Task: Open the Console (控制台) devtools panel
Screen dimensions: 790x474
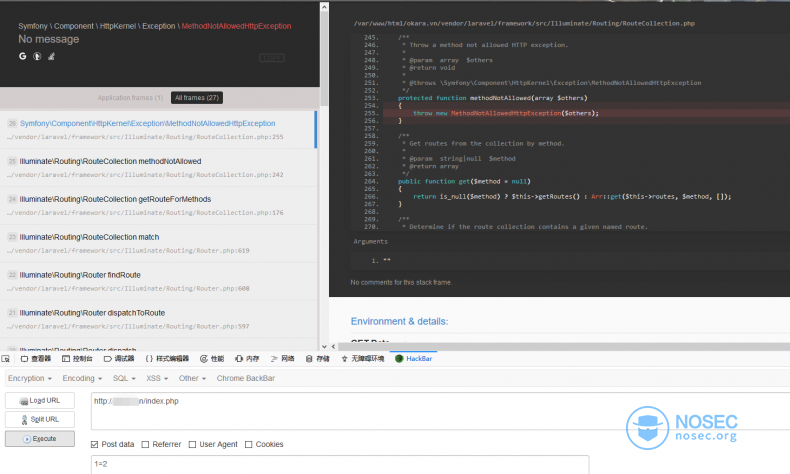Action: pos(77,359)
